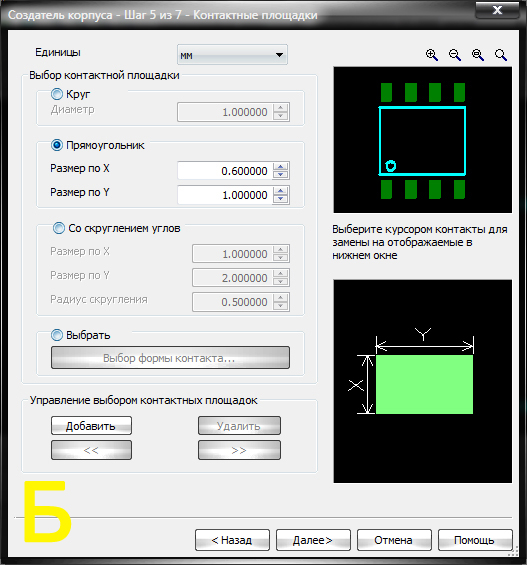
Task: Select the Со скруглением углов option
Action: pos(59,228)
